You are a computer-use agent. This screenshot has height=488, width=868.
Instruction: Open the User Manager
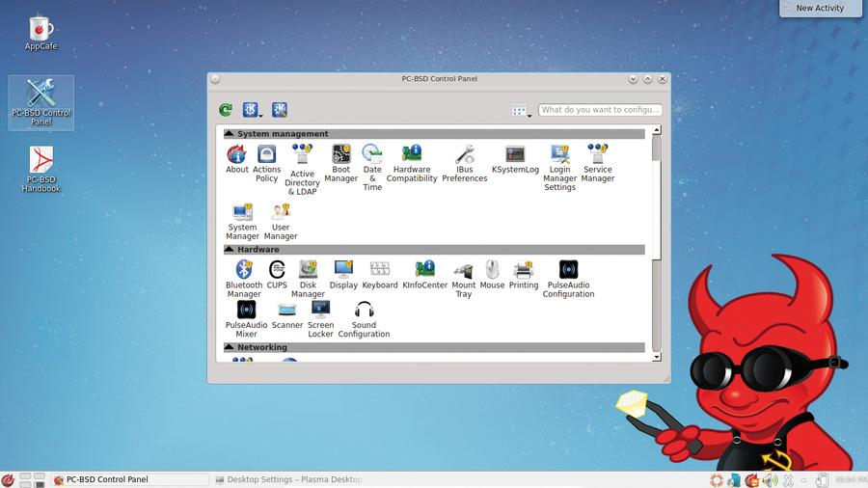(281, 221)
